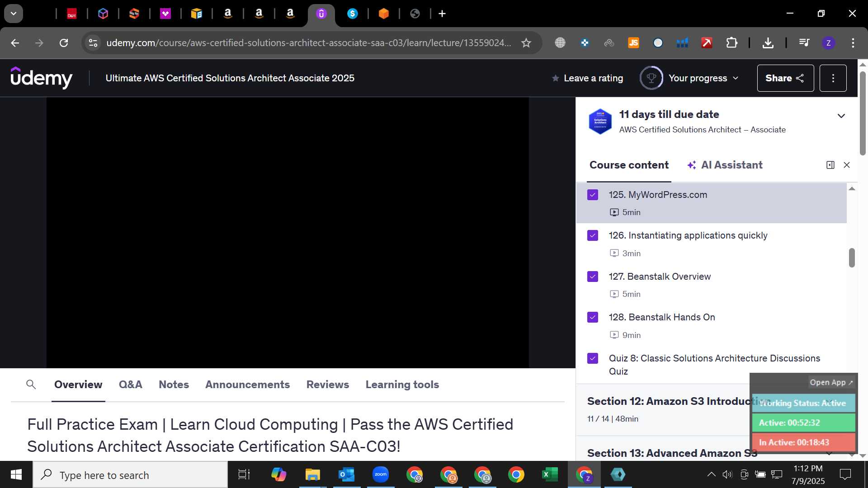Open the course options three-dot menu
Viewport: 868px width, 488px height.
[833, 78]
